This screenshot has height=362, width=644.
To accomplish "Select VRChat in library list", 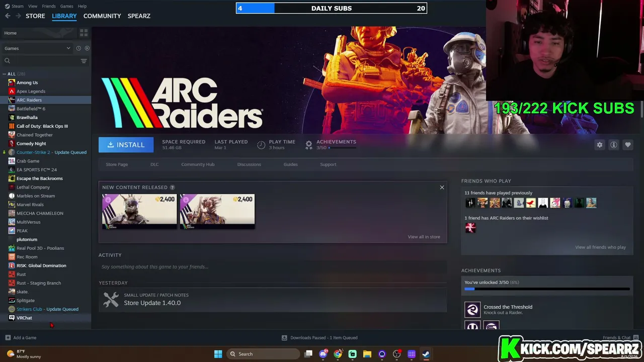I will [24, 318].
